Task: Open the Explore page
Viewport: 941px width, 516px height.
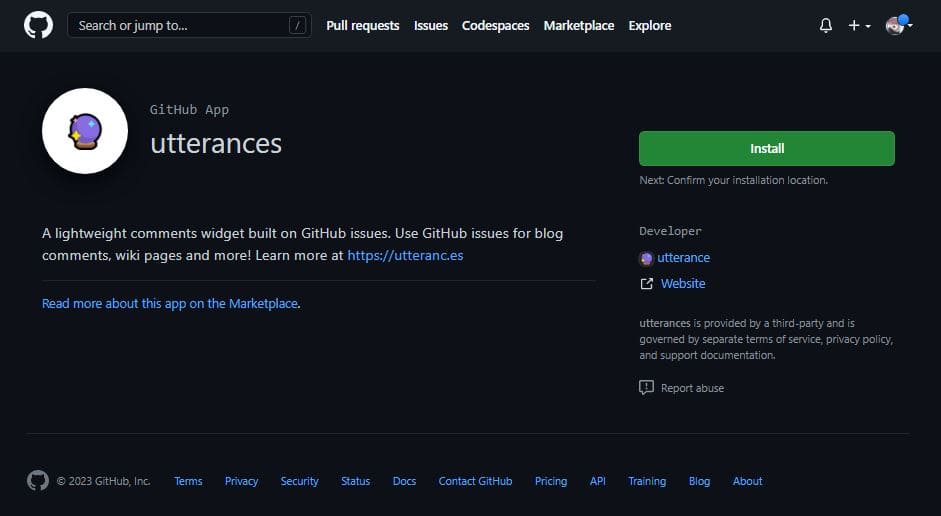Action: click(x=650, y=26)
